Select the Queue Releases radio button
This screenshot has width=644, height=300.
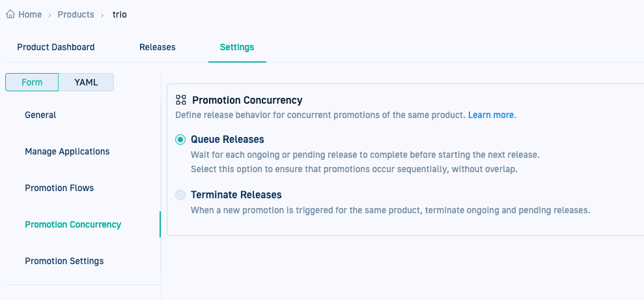[x=180, y=140]
